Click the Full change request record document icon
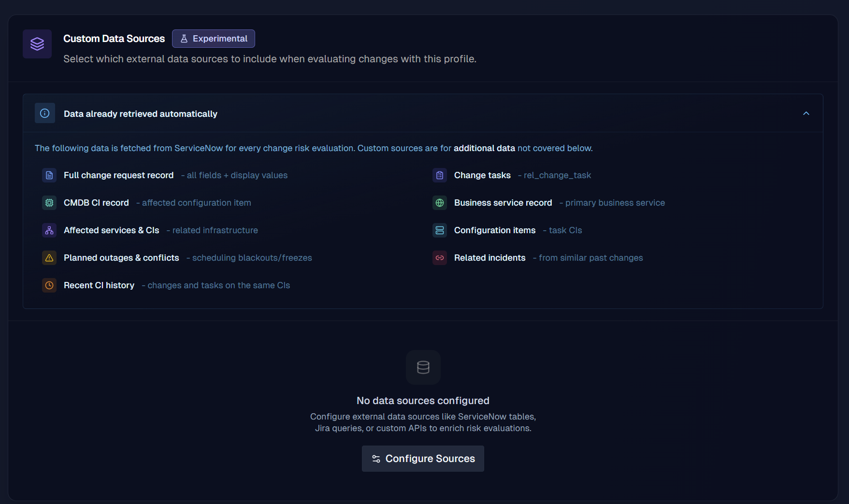Screen dimensions: 849x504 49,175
